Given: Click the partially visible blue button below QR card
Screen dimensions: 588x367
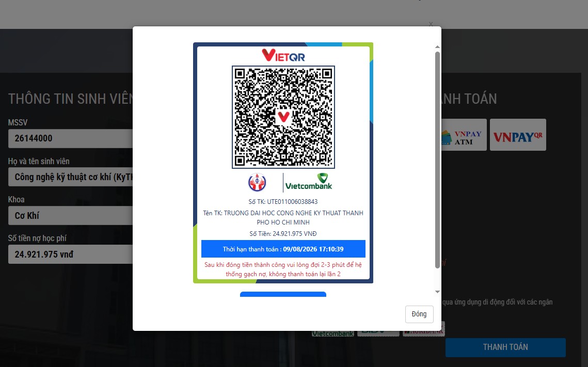Looking at the screenshot, I should coord(283,294).
